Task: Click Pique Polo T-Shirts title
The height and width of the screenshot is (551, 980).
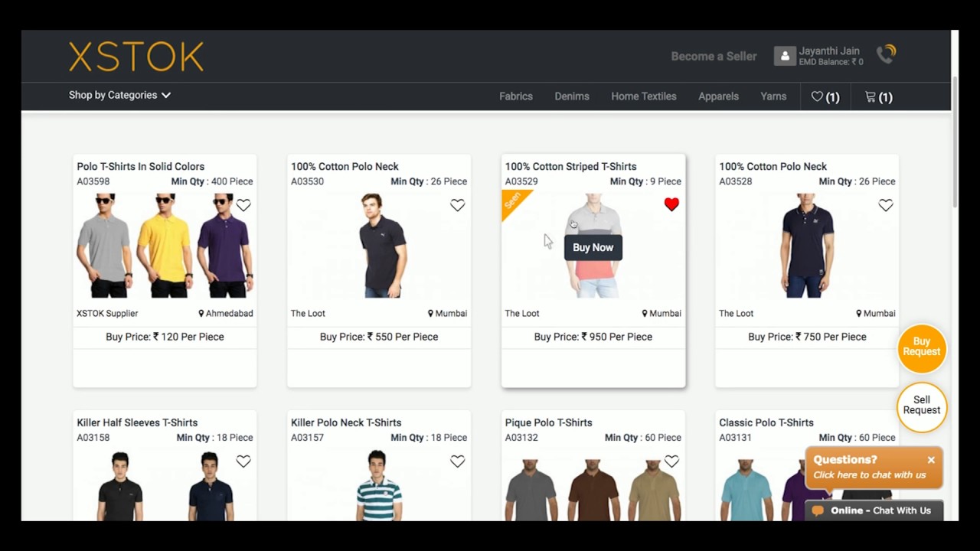Action: click(x=549, y=422)
